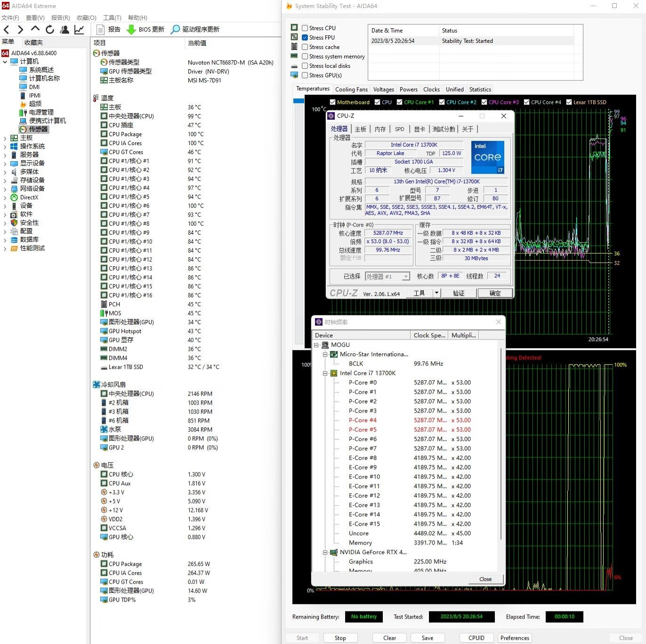The width and height of the screenshot is (646, 644).
Task: Enable Stress CPU checkbox
Action: tap(305, 28)
